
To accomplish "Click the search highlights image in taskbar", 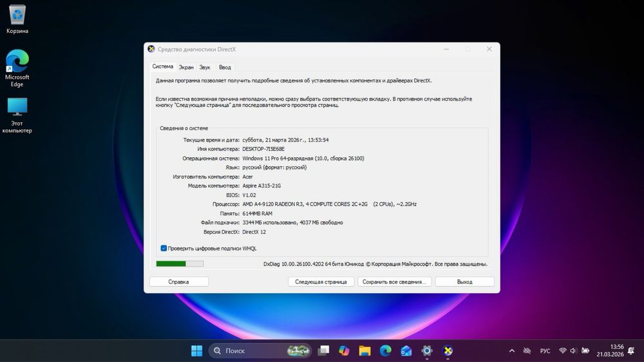I will point(298,350).
